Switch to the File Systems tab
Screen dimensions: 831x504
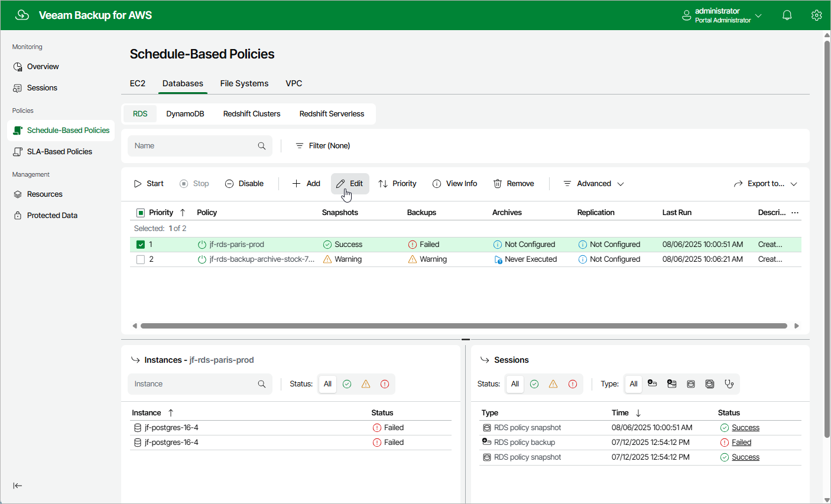click(244, 83)
